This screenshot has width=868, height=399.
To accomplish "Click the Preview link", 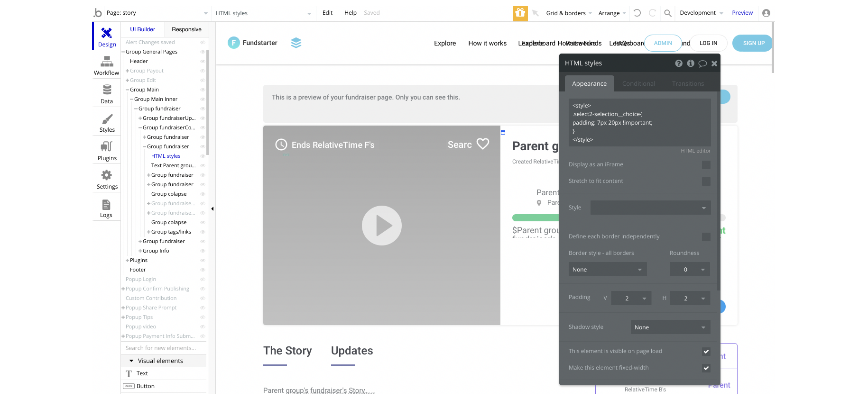I will [742, 13].
